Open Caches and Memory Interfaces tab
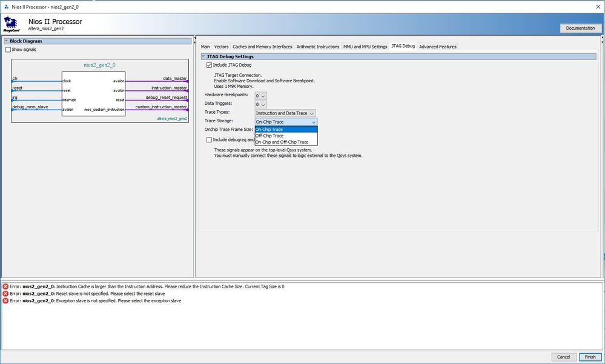Viewport: 605px width, 364px height. coord(262,47)
